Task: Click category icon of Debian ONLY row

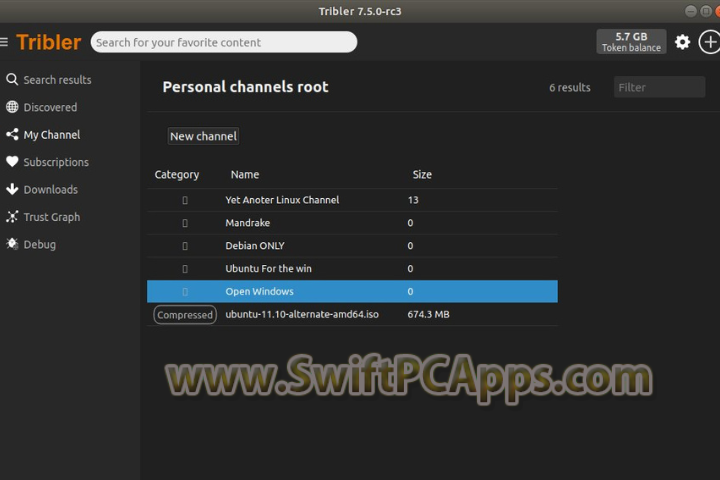Action: (185, 246)
